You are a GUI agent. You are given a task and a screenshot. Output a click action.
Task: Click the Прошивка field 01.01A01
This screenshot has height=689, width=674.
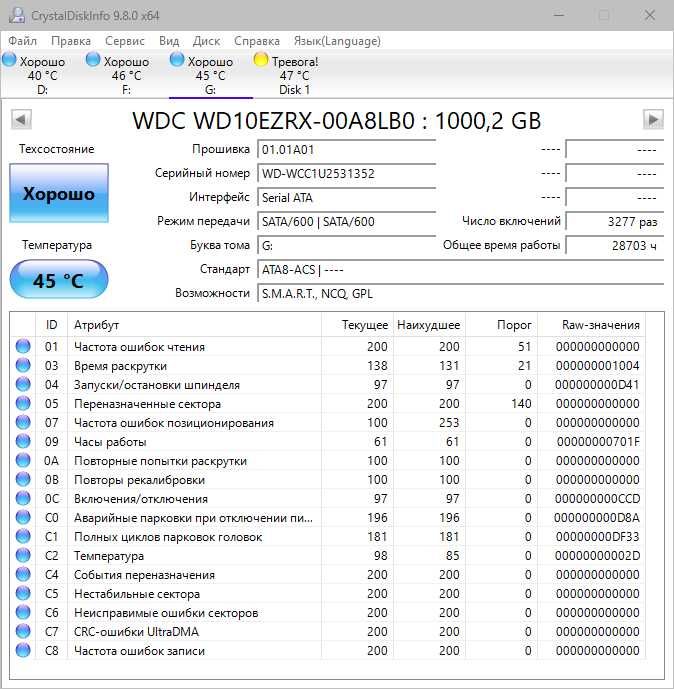point(346,150)
